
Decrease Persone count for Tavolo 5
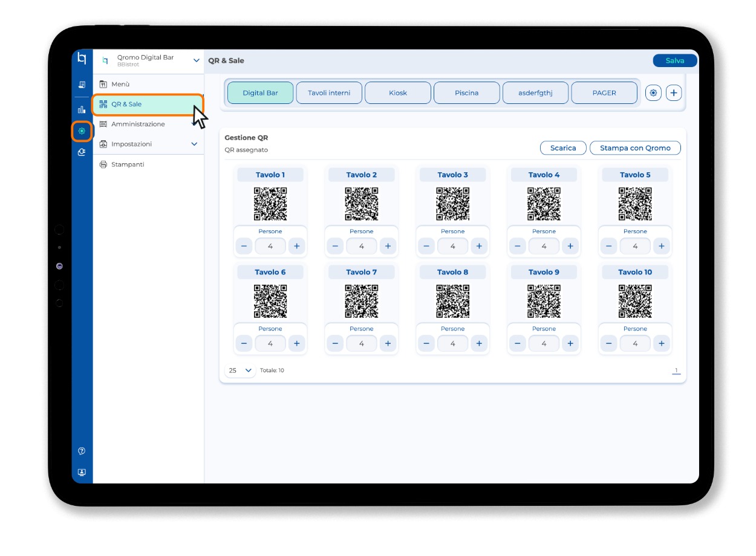pyautogui.click(x=609, y=246)
